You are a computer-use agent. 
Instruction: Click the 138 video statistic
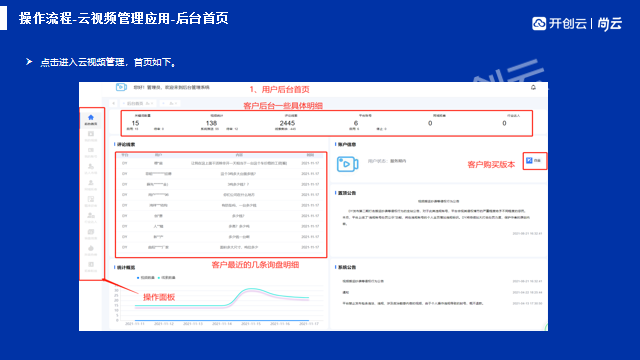tap(211, 123)
